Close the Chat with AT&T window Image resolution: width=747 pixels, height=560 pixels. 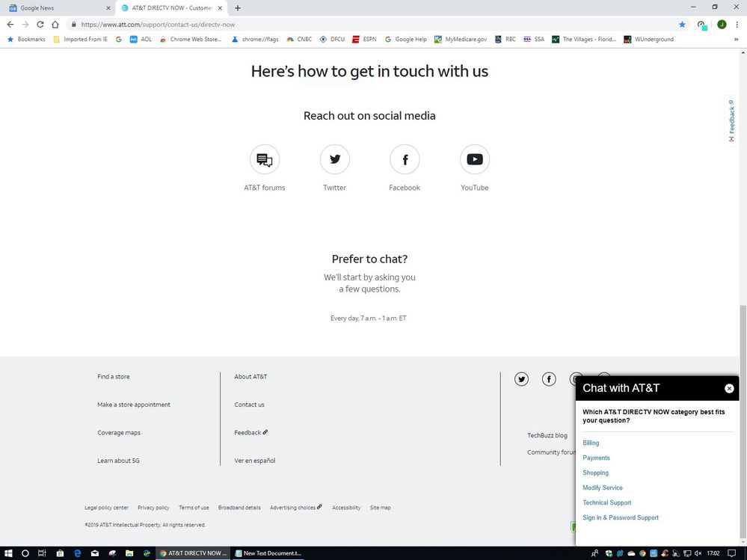click(x=729, y=388)
